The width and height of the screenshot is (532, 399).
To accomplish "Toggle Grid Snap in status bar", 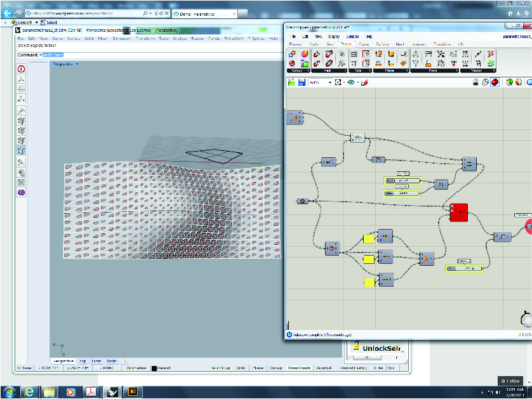I will pyautogui.click(x=220, y=368).
